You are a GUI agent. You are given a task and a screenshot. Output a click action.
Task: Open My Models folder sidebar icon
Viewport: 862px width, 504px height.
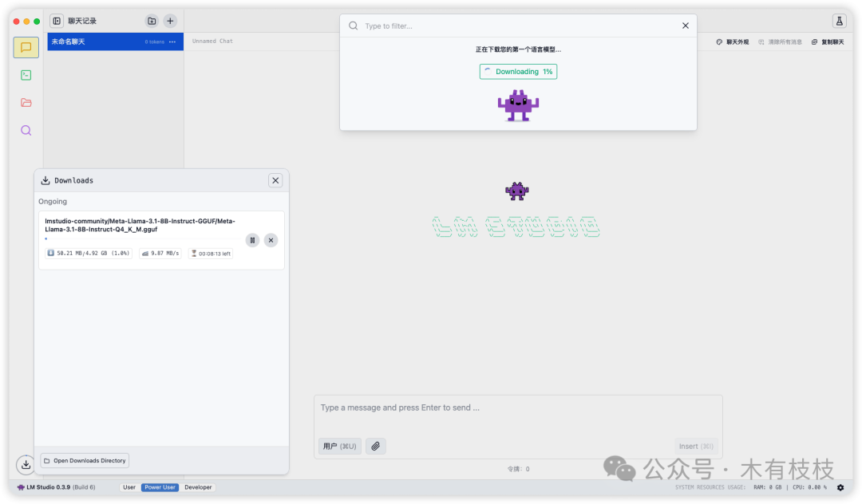[x=26, y=103]
